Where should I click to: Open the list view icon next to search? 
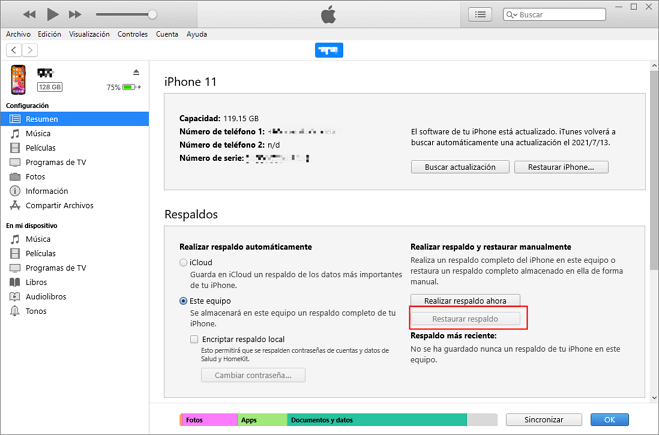click(x=480, y=14)
